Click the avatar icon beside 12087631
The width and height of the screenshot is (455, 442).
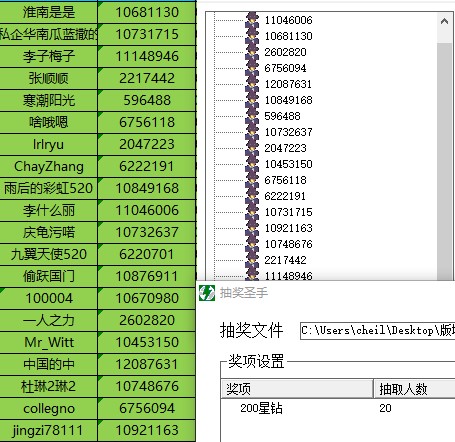252,84
